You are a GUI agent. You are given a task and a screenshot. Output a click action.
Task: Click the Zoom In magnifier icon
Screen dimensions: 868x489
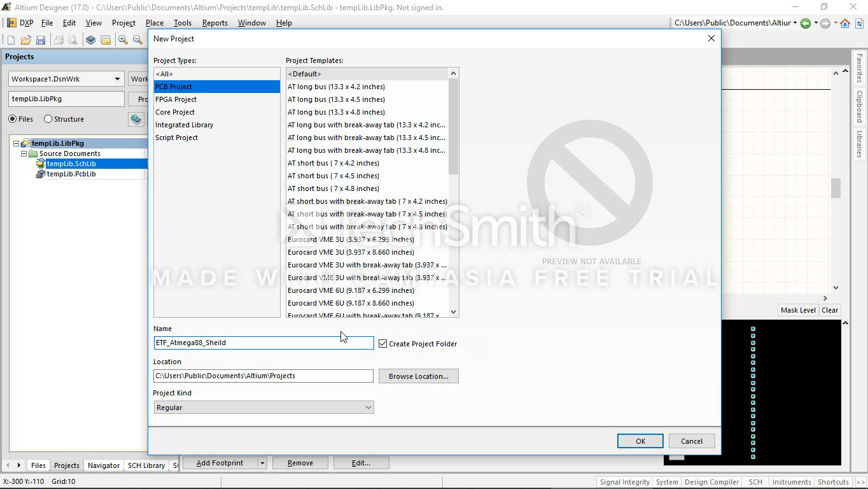[123, 40]
